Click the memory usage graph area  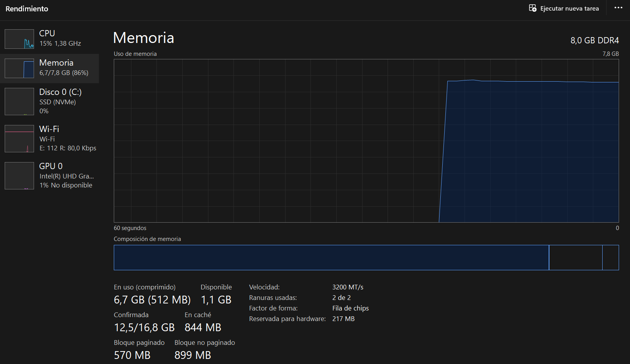[366, 141]
